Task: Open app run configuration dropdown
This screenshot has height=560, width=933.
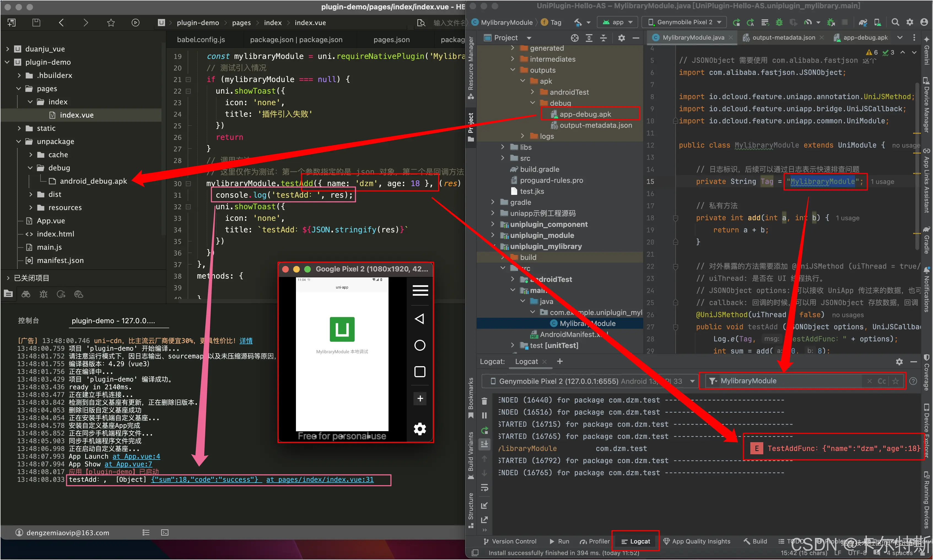Action: click(x=617, y=22)
